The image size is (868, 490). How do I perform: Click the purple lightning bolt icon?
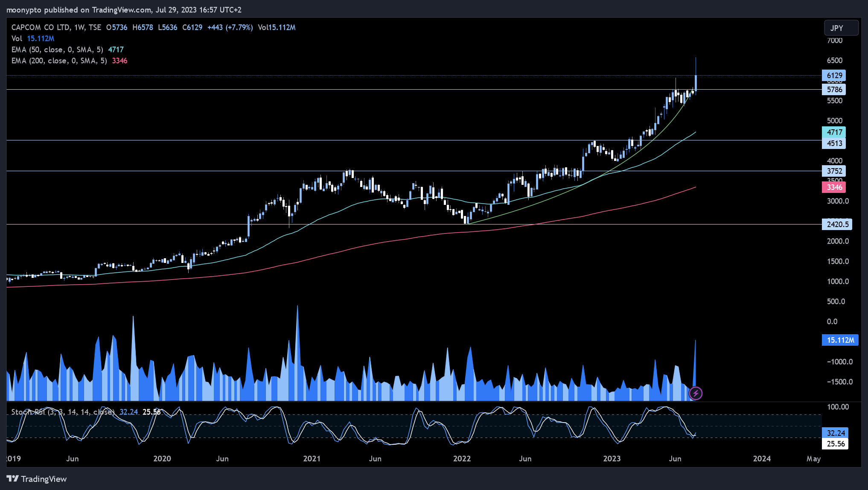[696, 393]
